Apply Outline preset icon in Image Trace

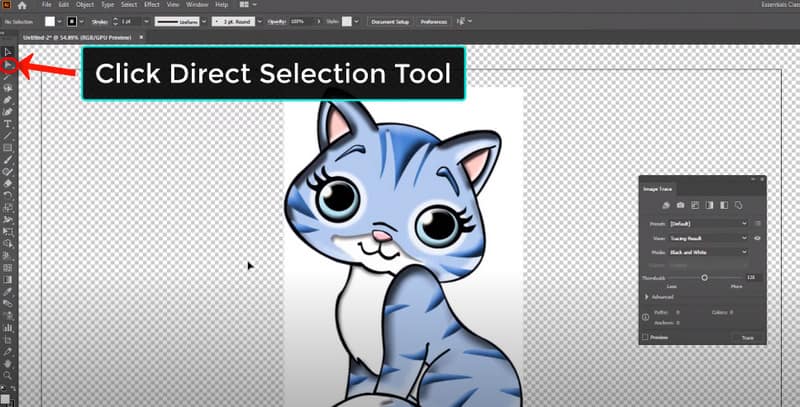tap(738, 205)
